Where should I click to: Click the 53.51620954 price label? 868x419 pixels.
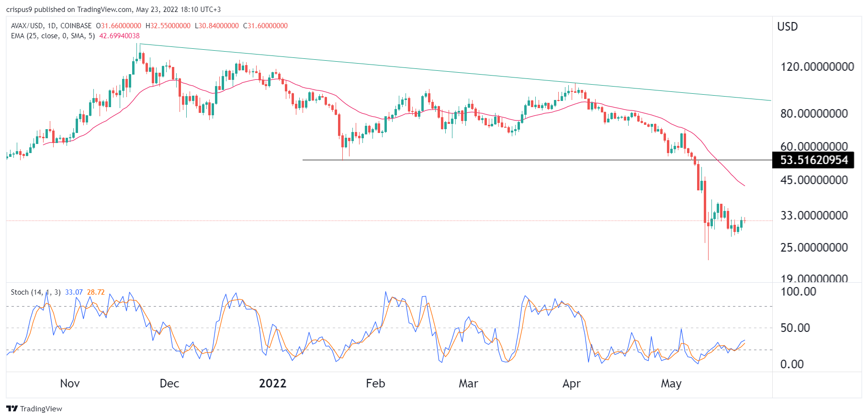click(x=813, y=160)
